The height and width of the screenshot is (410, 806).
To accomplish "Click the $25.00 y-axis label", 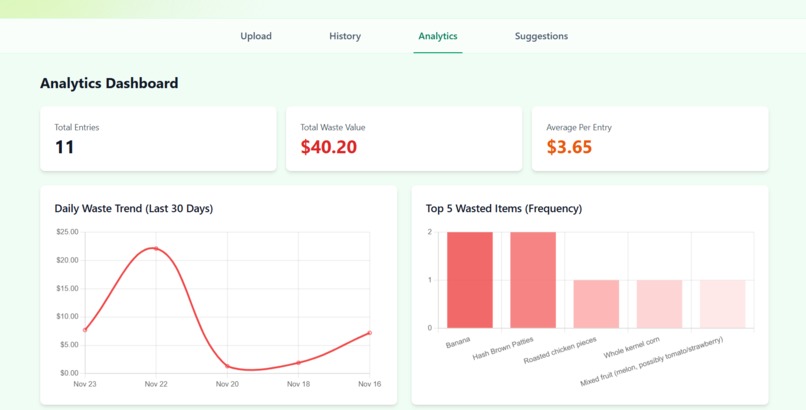I will 67,232.
